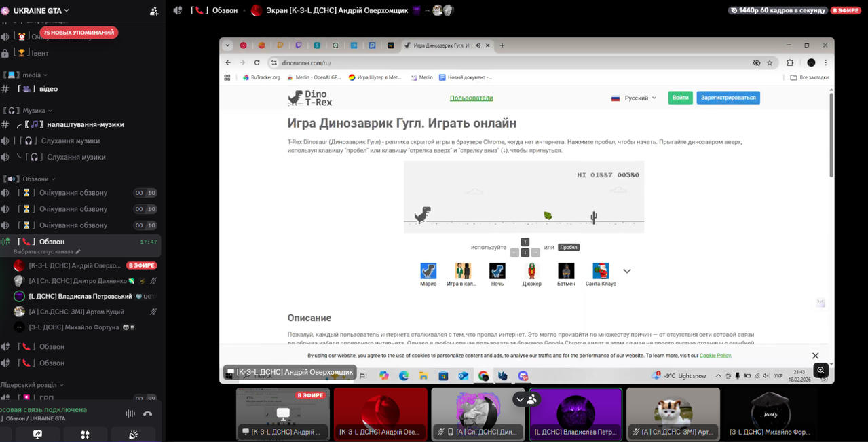
Task: Click the screen share icon in voice panel
Action: [37, 435]
